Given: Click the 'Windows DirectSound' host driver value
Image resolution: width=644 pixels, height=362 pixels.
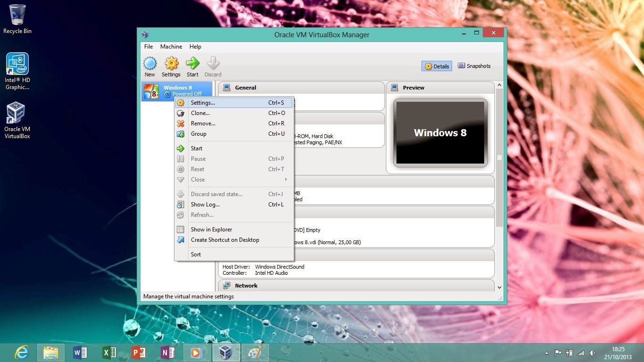Looking at the screenshot, I should pyautogui.click(x=280, y=267).
